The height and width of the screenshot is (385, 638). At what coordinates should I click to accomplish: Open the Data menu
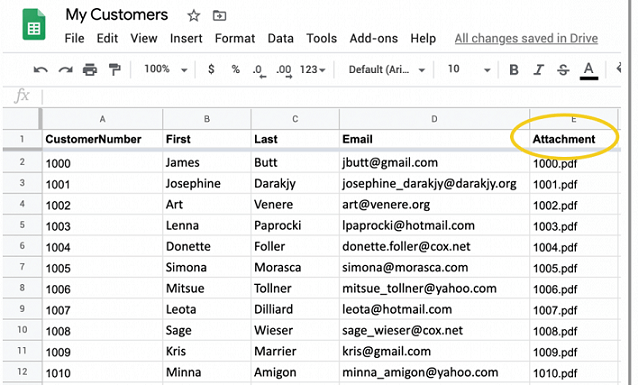coord(280,38)
